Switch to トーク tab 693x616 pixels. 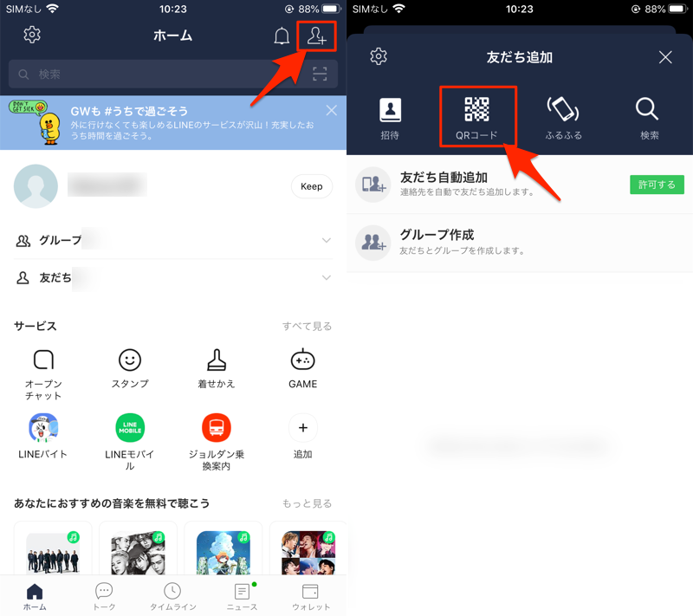(104, 596)
